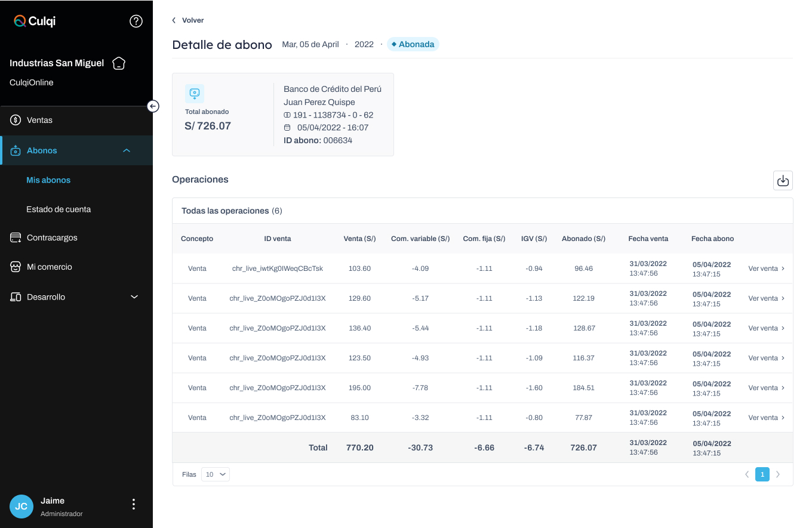This screenshot has height=528, width=812.
Task: Expand the Desarrollo menu
Action: [x=134, y=297]
